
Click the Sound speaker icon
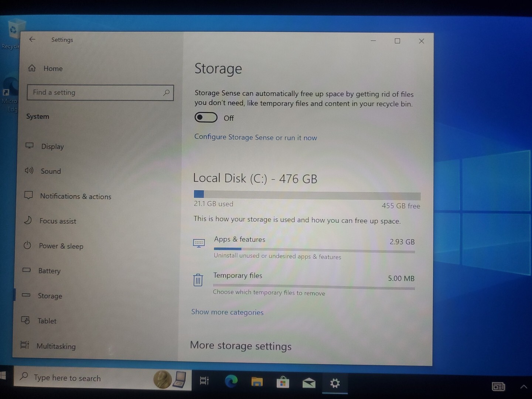click(x=29, y=170)
